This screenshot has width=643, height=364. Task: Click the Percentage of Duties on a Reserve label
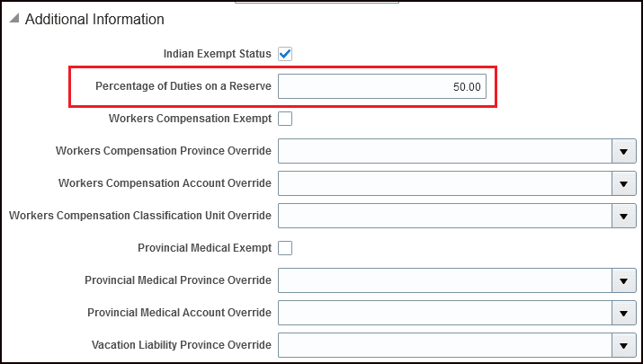pos(183,86)
